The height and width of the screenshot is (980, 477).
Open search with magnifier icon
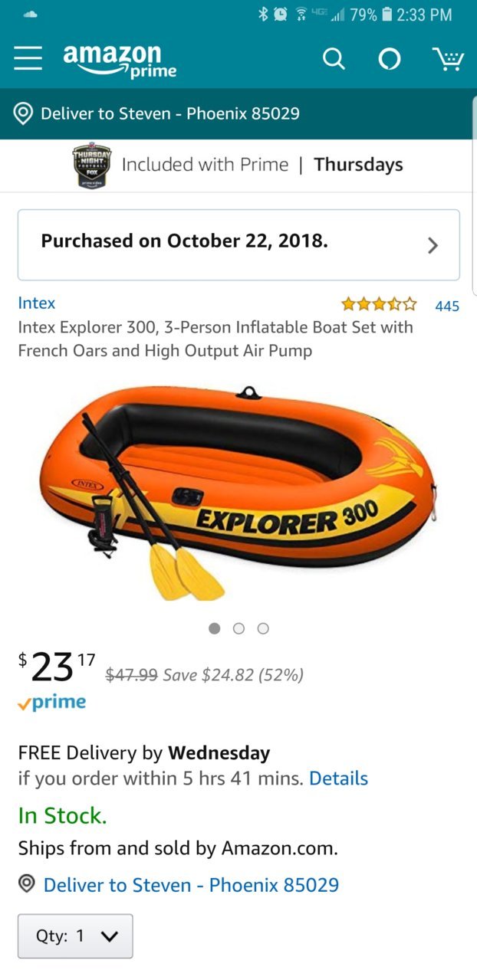pos(334,59)
